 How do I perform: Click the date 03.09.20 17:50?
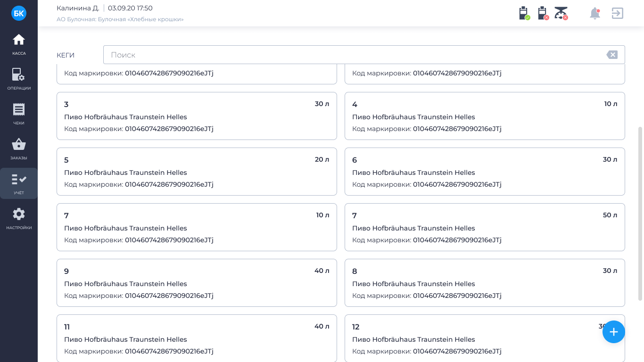pos(130,8)
